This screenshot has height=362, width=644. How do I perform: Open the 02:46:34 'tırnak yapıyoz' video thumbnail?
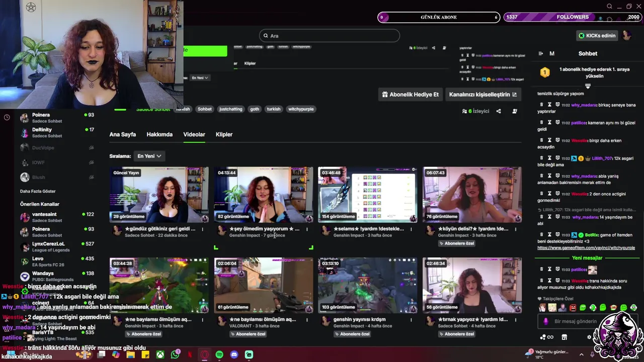472,285
